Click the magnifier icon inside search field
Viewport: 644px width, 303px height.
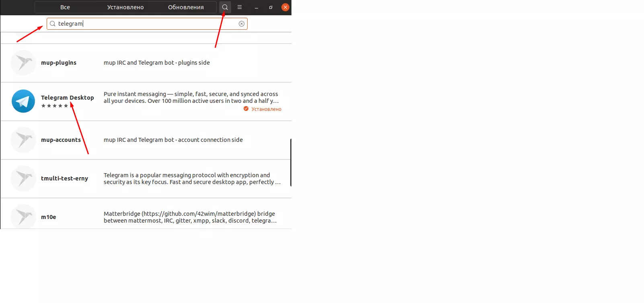(53, 24)
